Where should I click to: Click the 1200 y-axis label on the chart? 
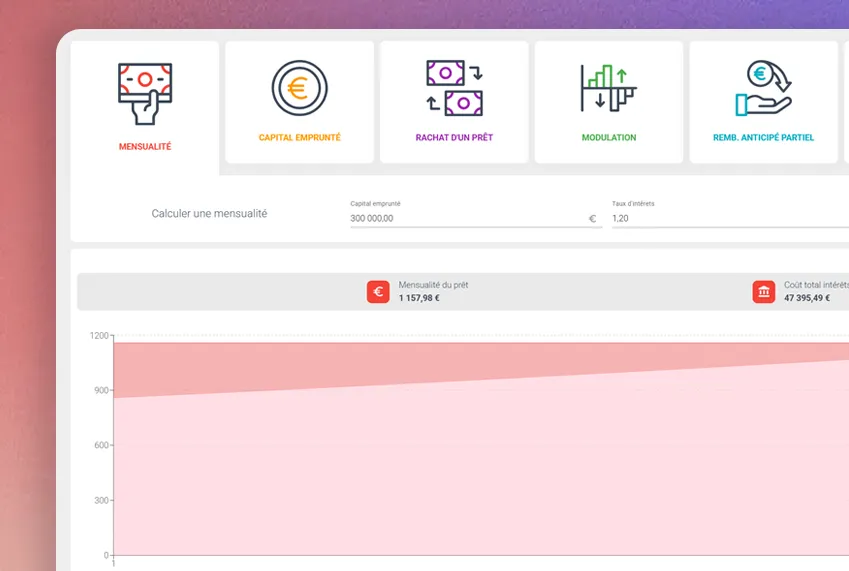pyautogui.click(x=99, y=336)
